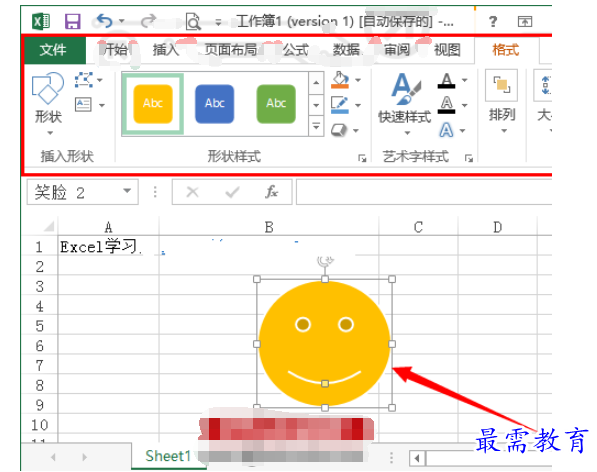Select column B header
This screenshot has width=597, height=472.
[x=269, y=227]
